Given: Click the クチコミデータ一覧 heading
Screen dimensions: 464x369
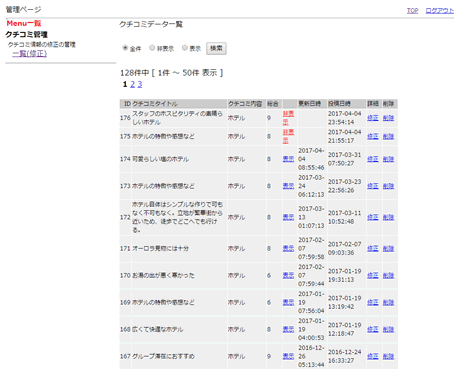Looking at the screenshot, I should click(151, 24).
